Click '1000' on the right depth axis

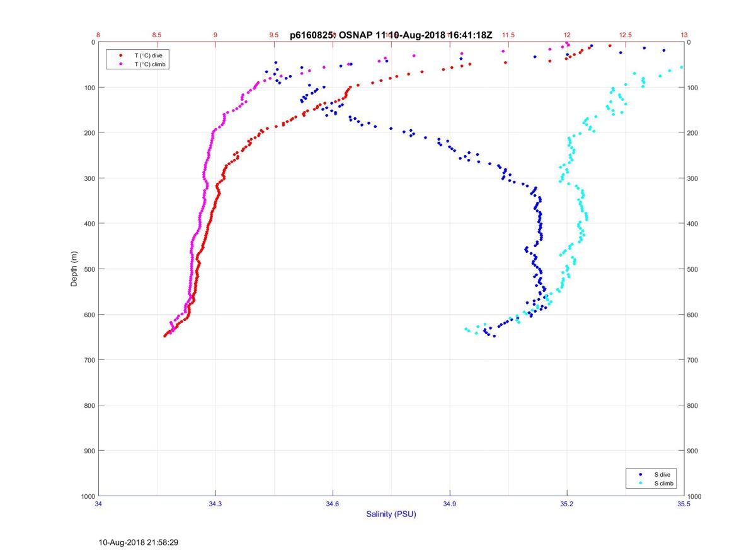coord(696,496)
